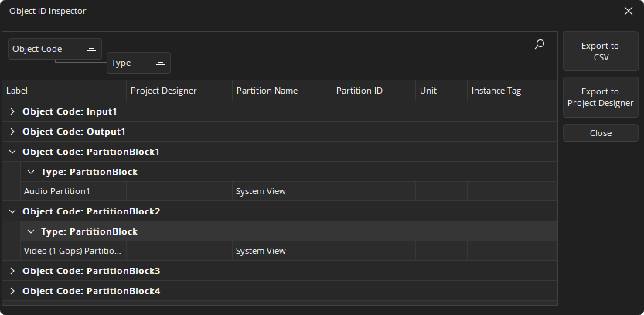Expand Object Code: PartitionBlock3 group

click(12, 271)
